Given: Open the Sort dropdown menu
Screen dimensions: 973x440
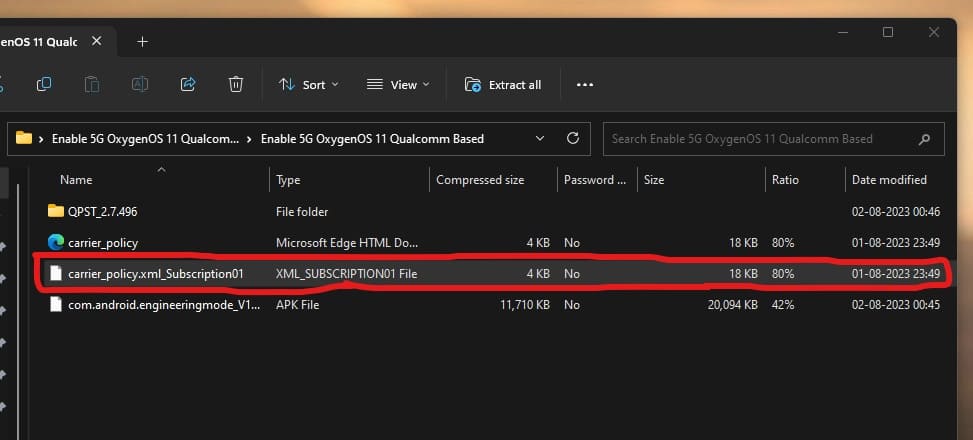Looking at the screenshot, I should (308, 85).
